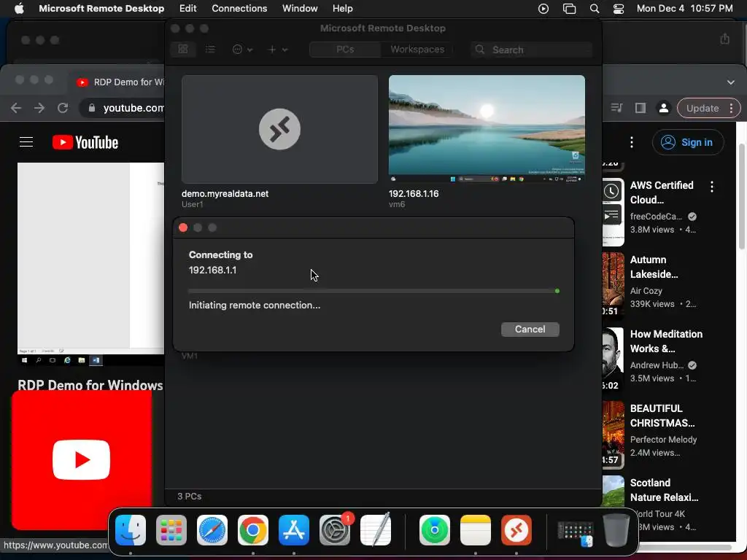Click the Search field in Remote Desktop
This screenshot has width=747, height=560.
pos(531,50)
